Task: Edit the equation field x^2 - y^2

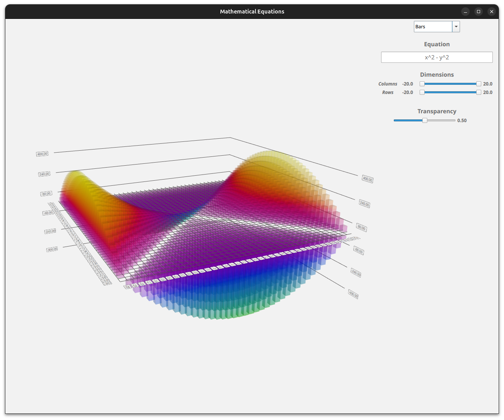Action: tap(437, 57)
